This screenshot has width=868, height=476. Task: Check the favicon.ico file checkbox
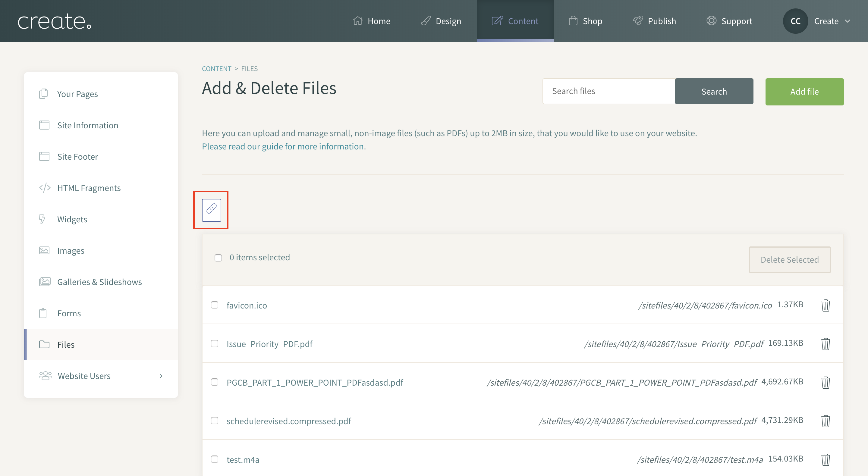[214, 305]
